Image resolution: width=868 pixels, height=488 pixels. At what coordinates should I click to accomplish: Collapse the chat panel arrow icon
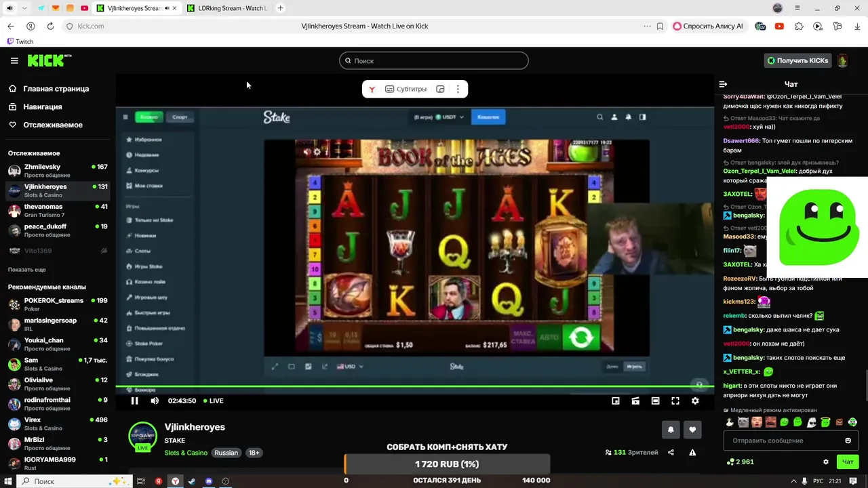[723, 84]
